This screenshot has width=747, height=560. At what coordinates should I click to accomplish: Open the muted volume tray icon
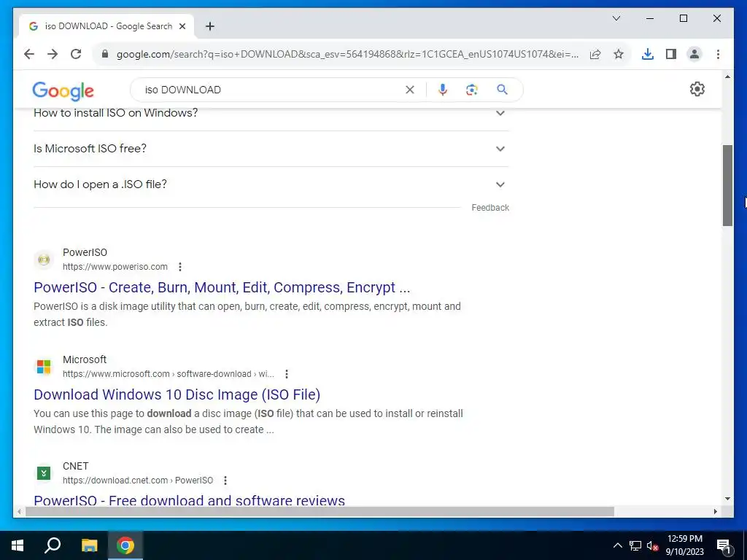pyautogui.click(x=653, y=545)
